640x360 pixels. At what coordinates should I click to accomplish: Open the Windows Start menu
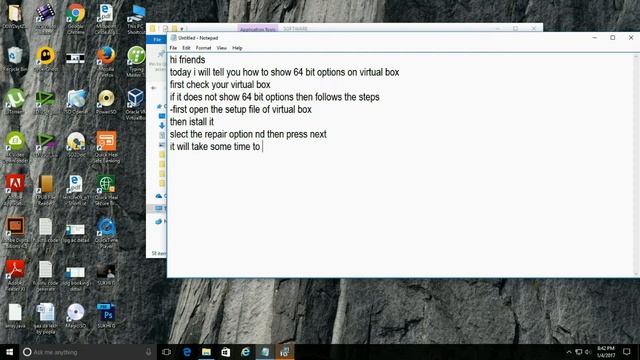click(x=9, y=352)
